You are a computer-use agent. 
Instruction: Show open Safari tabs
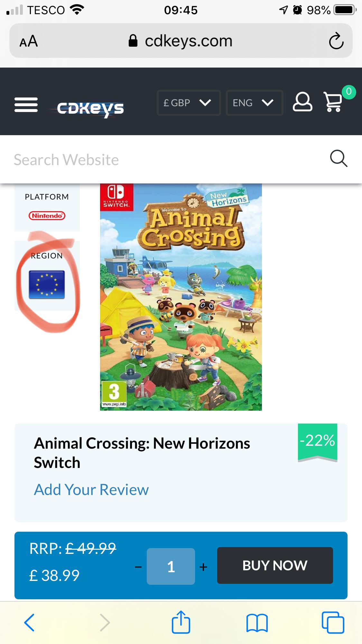click(x=333, y=622)
